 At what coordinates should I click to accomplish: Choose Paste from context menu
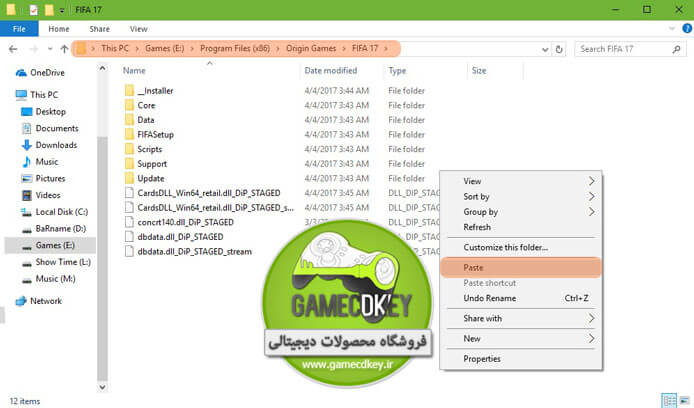pos(520,267)
